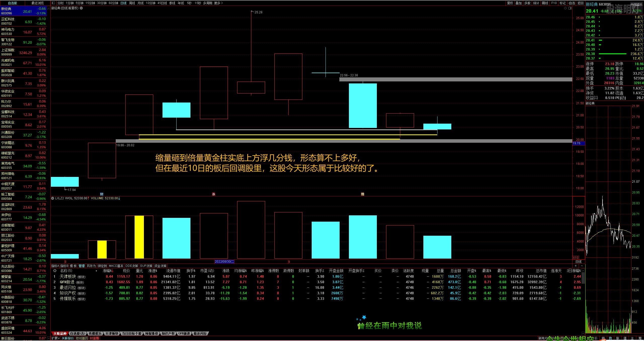Open the 模板 indicator option
The width and height of the screenshot is (644, 341).
tap(73, 266)
